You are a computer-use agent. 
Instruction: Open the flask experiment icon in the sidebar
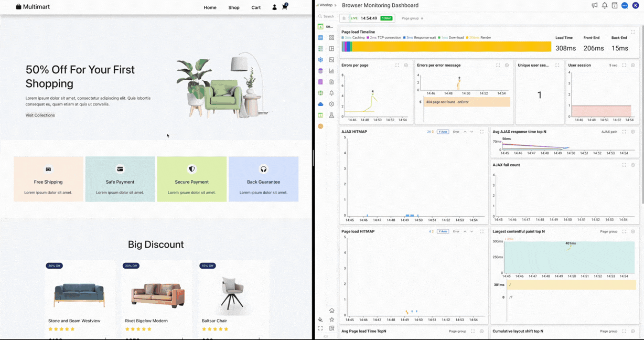[x=331, y=115]
